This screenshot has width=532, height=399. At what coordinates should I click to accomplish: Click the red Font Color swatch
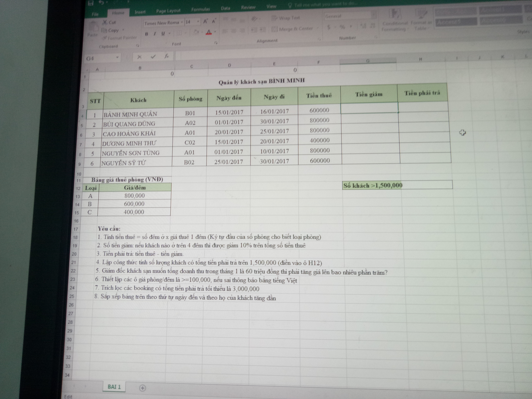click(x=209, y=32)
